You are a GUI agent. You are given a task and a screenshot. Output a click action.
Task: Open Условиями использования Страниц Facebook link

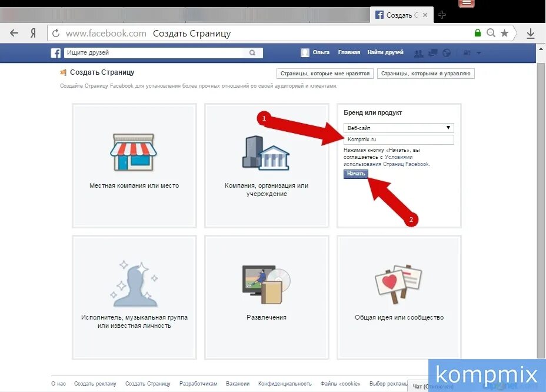[387, 161]
